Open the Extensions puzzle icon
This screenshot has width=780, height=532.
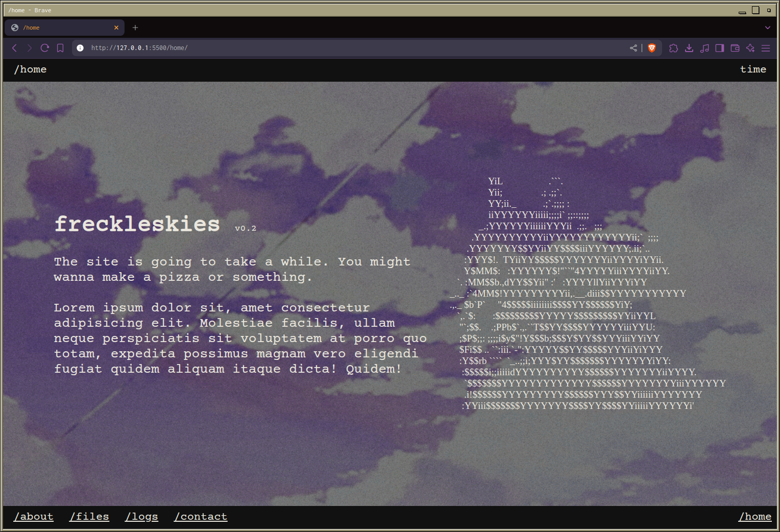coord(673,48)
